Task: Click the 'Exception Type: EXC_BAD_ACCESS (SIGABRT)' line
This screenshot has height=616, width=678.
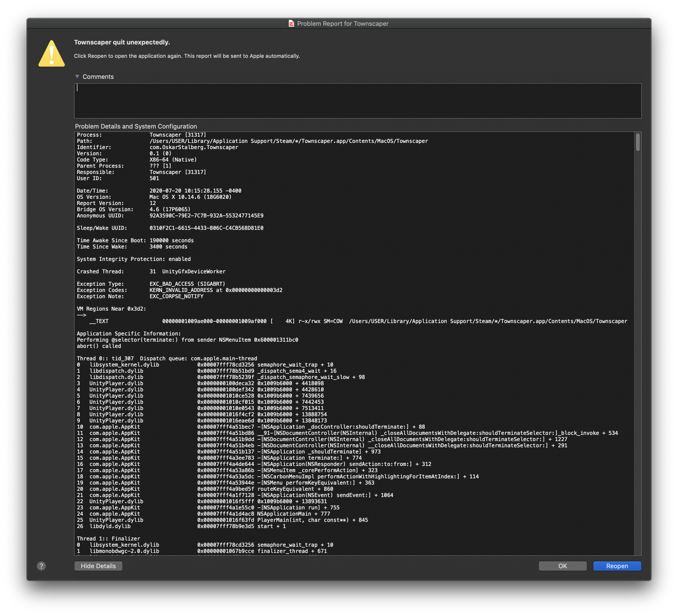Action: 151,284
